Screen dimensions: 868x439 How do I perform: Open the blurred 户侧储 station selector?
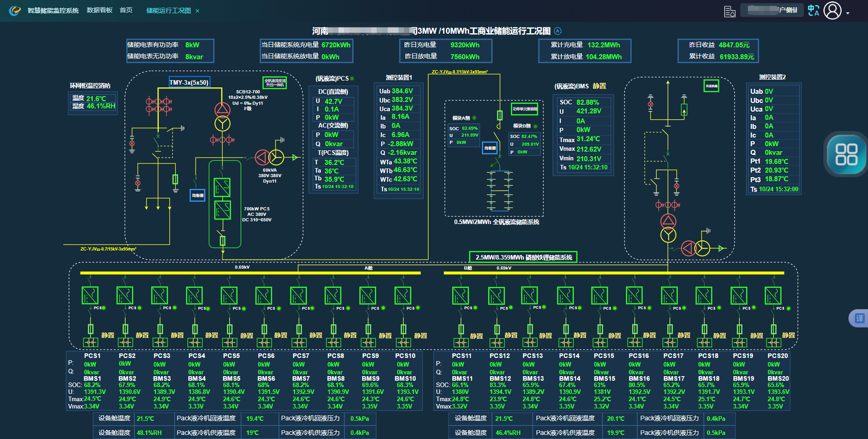(x=772, y=10)
